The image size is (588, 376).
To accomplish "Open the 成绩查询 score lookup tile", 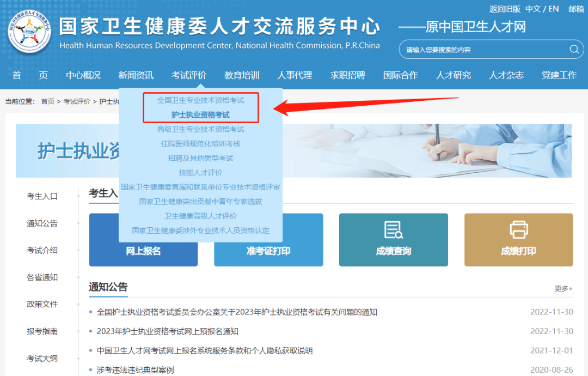I will point(394,240).
